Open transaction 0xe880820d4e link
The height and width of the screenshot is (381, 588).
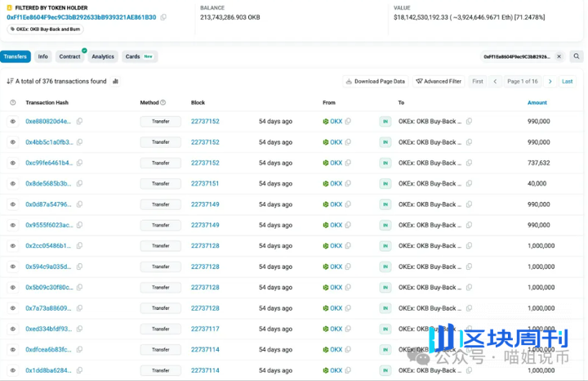[x=48, y=121]
